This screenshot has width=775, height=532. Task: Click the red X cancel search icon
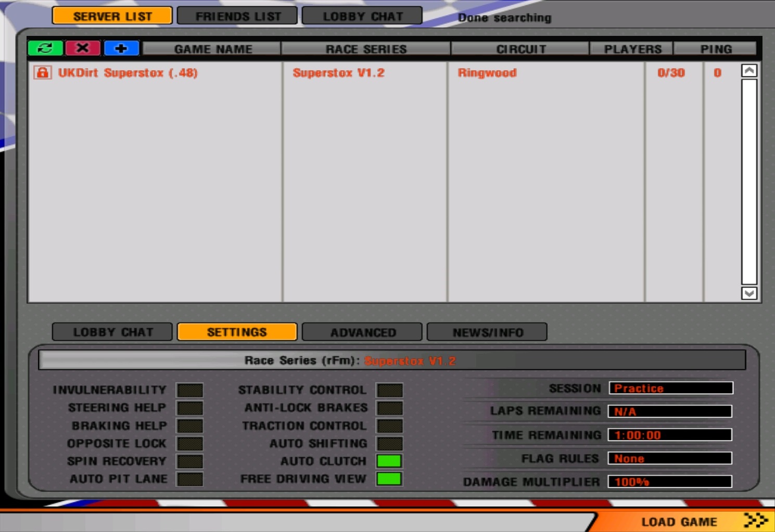[x=83, y=48]
